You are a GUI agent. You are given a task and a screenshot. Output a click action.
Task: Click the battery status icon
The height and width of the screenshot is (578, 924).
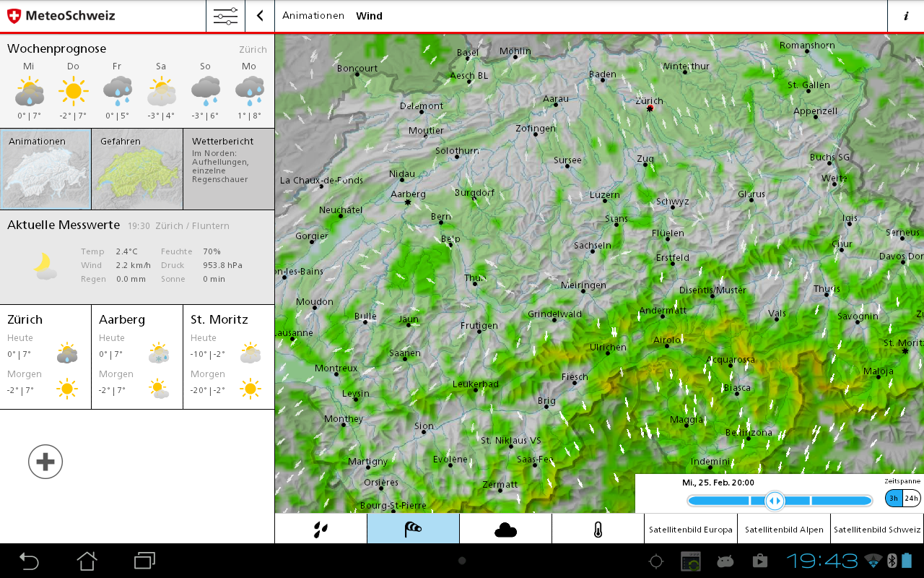pos(907,561)
